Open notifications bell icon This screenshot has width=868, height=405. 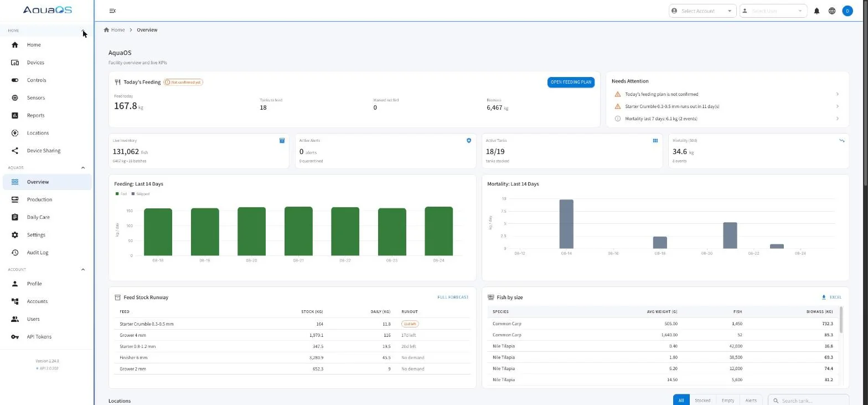click(817, 11)
